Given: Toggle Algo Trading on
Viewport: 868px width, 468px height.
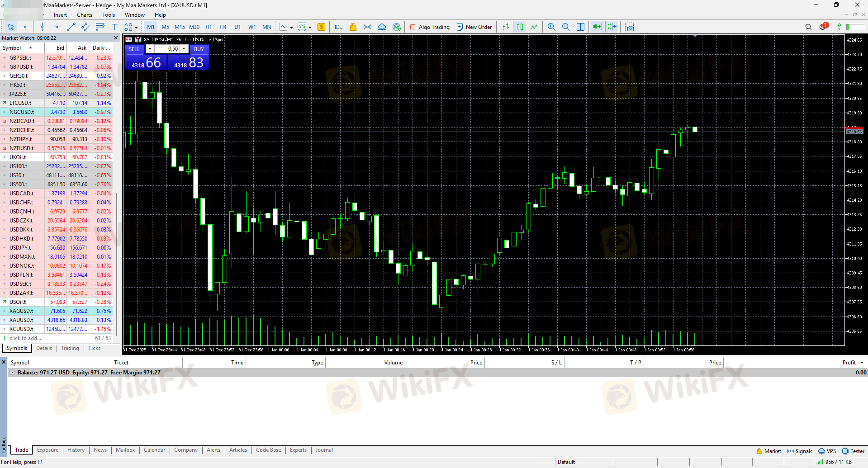Looking at the screenshot, I should coord(430,27).
